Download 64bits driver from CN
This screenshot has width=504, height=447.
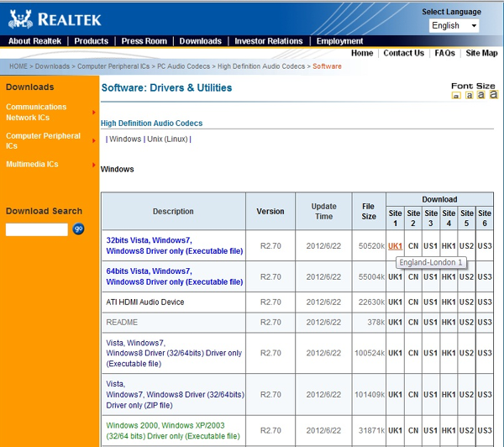pyautogui.click(x=413, y=277)
